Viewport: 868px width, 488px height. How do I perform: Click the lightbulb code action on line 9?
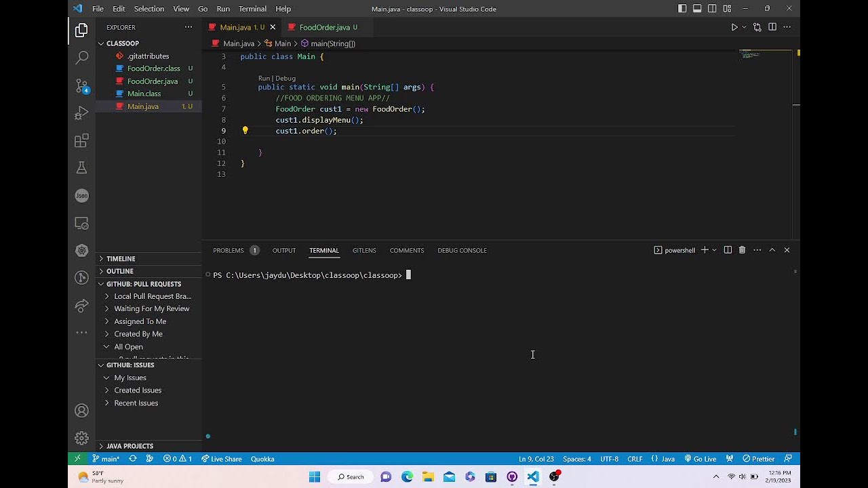(x=245, y=131)
